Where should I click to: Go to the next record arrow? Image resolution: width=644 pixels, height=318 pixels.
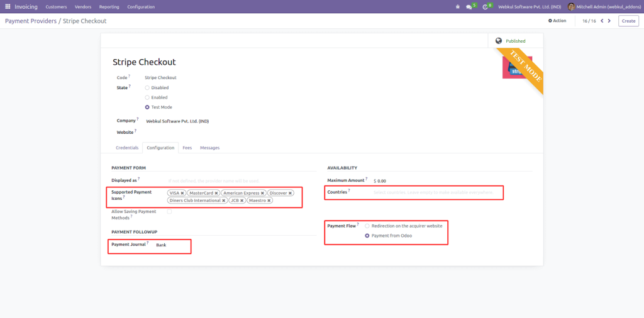[609, 21]
